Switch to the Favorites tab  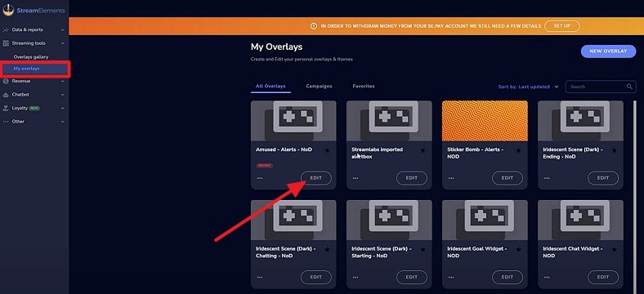[x=364, y=87]
